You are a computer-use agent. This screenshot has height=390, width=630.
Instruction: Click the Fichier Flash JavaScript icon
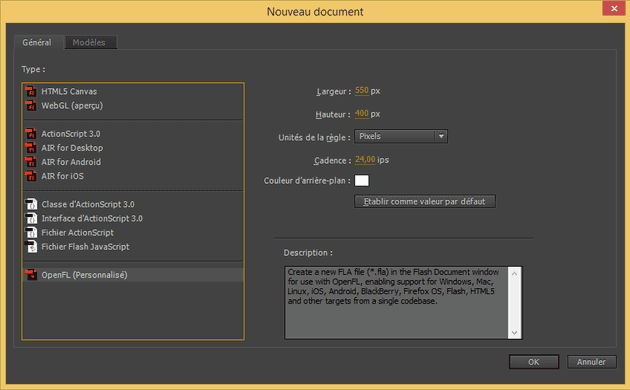pyautogui.click(x=31, y=247)
